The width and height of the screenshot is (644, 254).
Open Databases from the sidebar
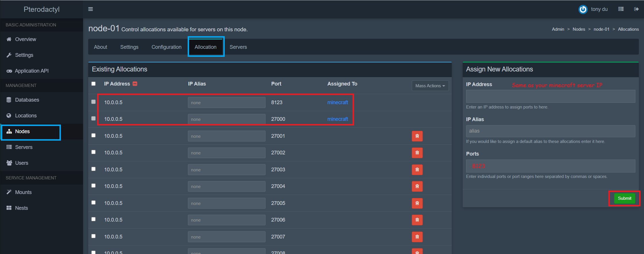tap(27, 100)
